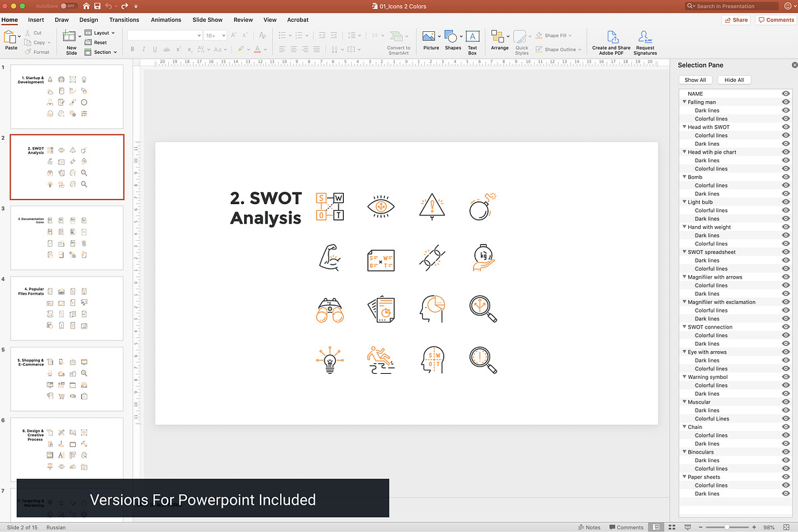Hide the SWOT spreadsheet group
Screen dimensions: 798x532
click(785, 252)
